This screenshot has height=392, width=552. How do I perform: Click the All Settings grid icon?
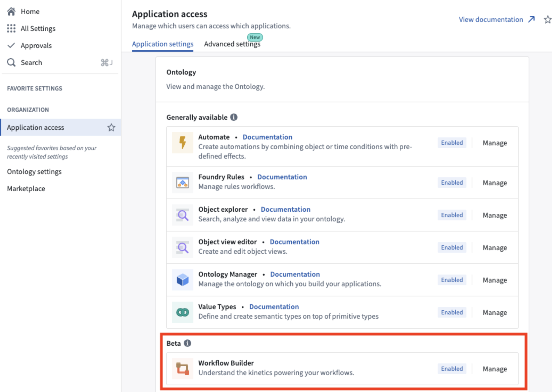[x=11, y=28]
